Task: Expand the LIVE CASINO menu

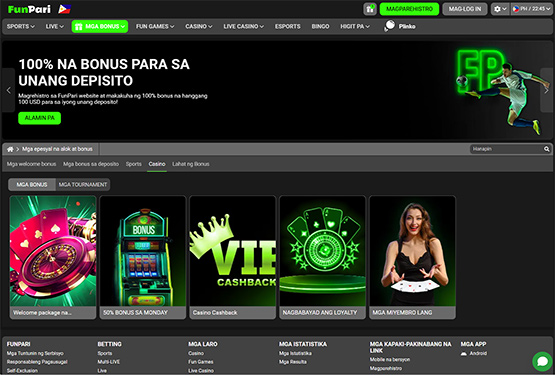Action: 243,26
